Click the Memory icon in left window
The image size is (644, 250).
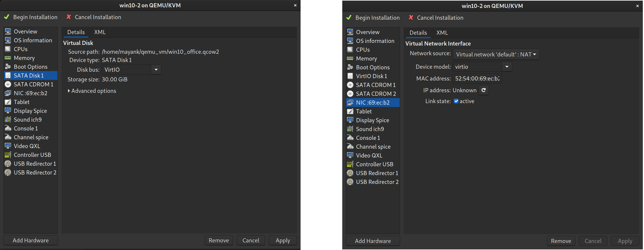point(8,58)
